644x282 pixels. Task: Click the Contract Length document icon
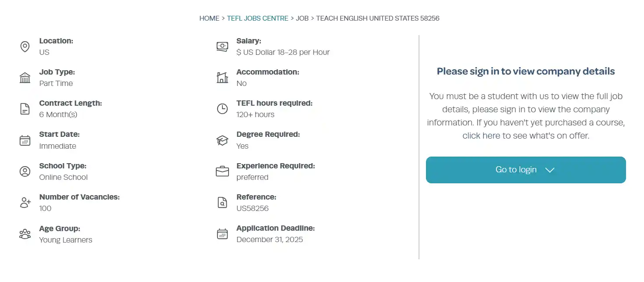(x=25, y=109)
